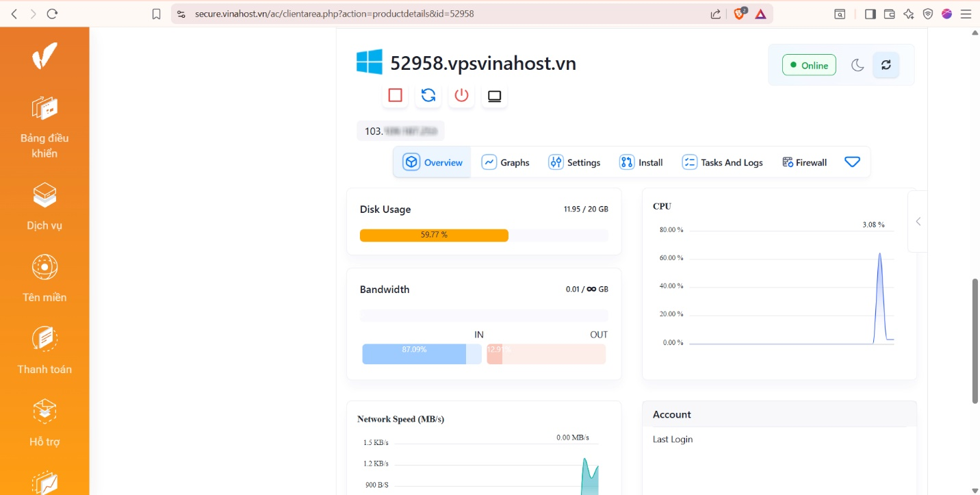Toggle the browser sidebar panel icon
980x495 pixels.
click(x=871, y=14)
